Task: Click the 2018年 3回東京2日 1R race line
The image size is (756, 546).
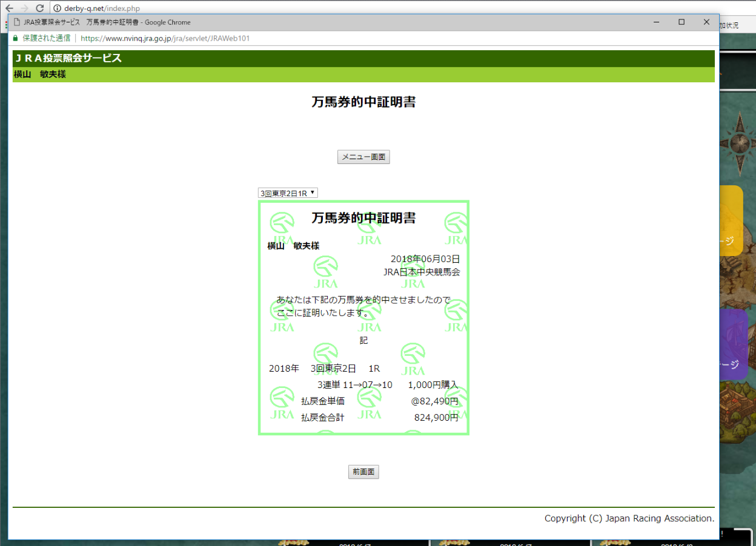Action: point(325,369)
